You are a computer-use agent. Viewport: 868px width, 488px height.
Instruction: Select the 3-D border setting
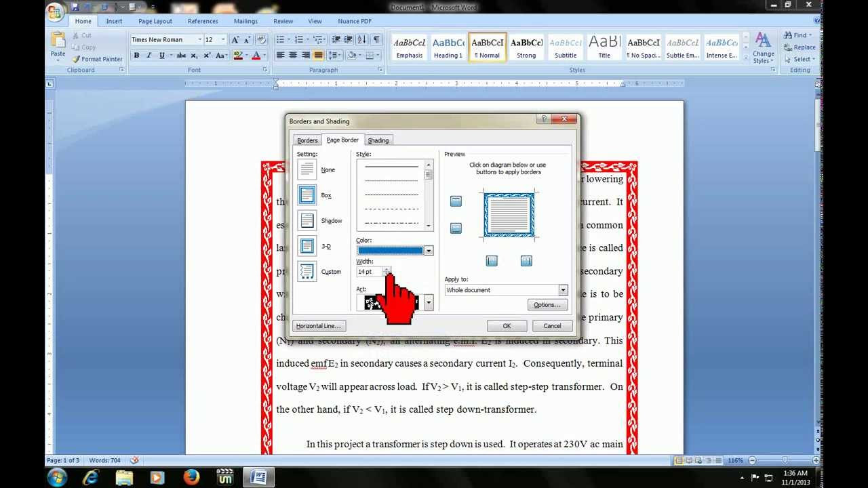pos(307,246)
